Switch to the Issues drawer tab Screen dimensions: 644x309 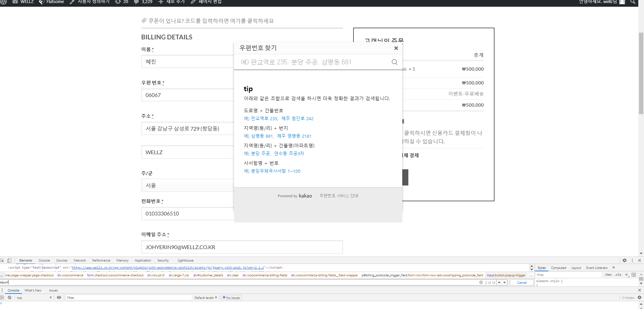tap(53, 290)
